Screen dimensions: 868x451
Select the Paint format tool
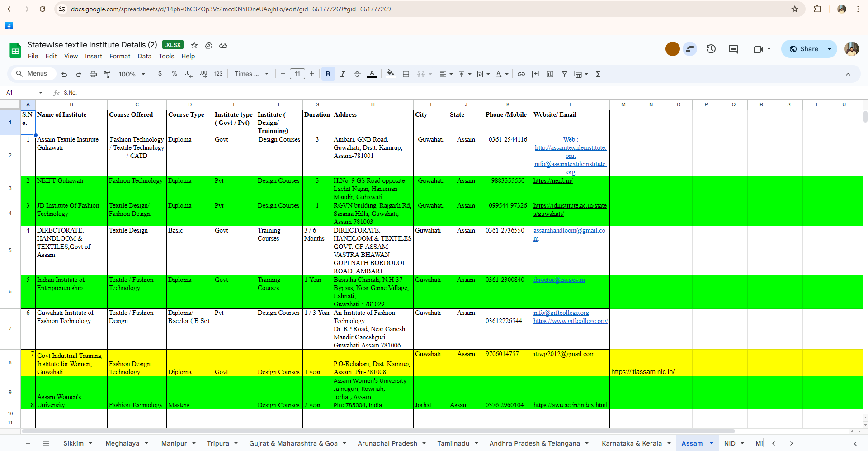point(108,74)
